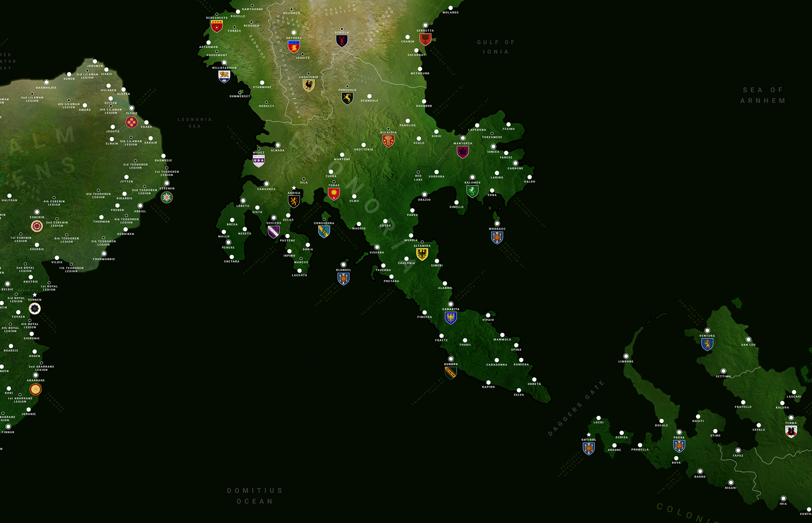Select the Mudez three-star shield
This screenshot has height=523, width=812.
pyautogui.click(x=258, y=161)
